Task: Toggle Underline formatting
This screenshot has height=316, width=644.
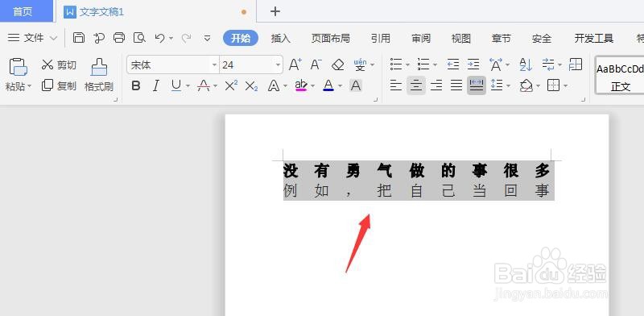Action: [x=176, y=86]
